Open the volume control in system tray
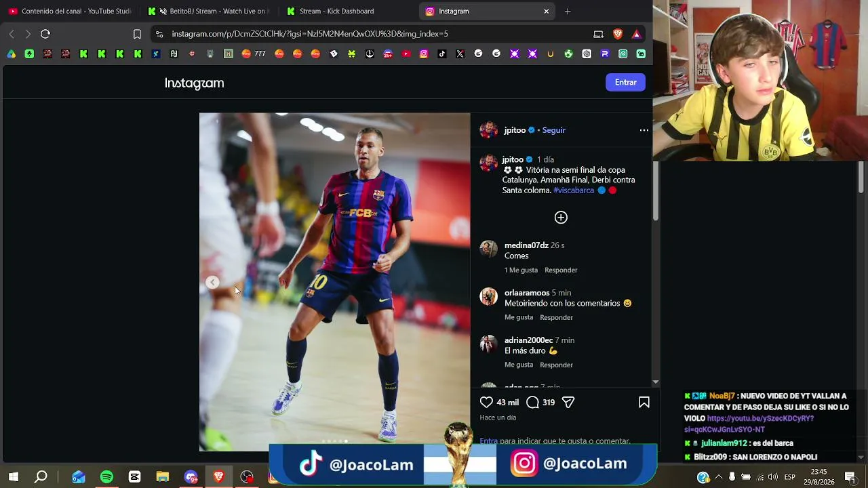This screenshot has width=868, height=488. (x=773, y=477)
